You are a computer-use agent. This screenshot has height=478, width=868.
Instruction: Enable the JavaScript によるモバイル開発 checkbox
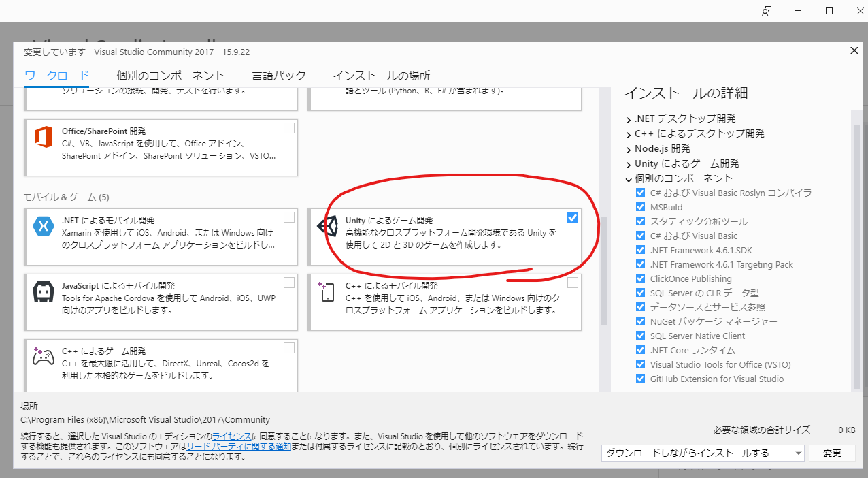289,283
